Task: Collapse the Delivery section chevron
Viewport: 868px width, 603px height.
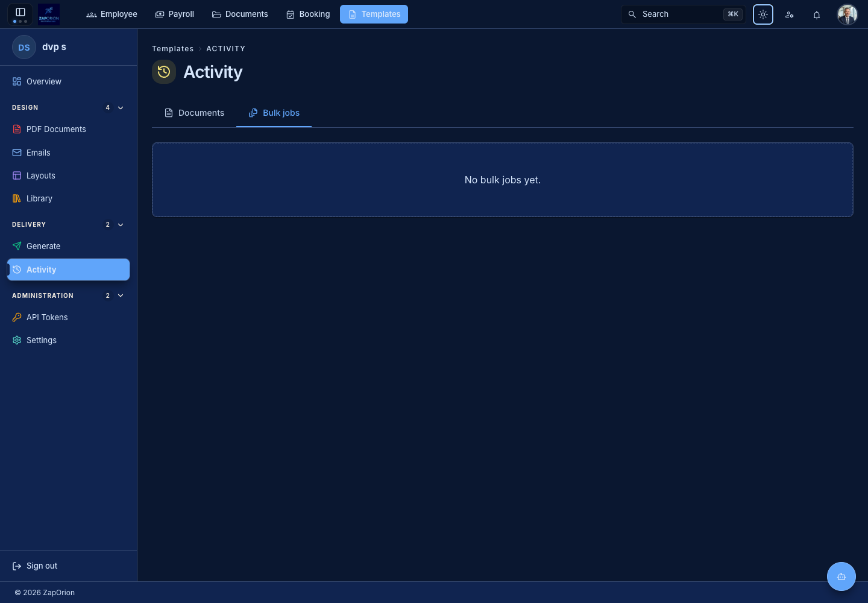Action: [121, 224]
